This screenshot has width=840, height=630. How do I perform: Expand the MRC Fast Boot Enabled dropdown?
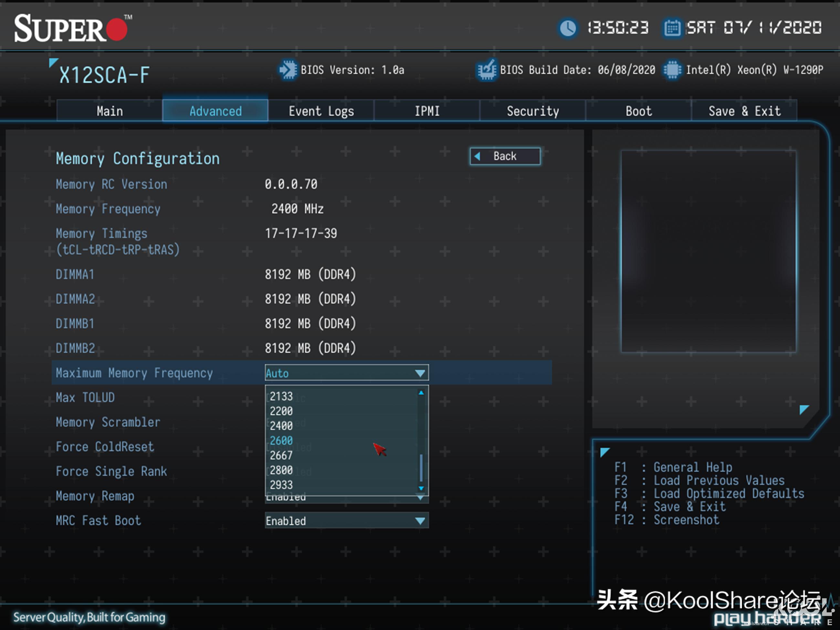pos(346,520)
